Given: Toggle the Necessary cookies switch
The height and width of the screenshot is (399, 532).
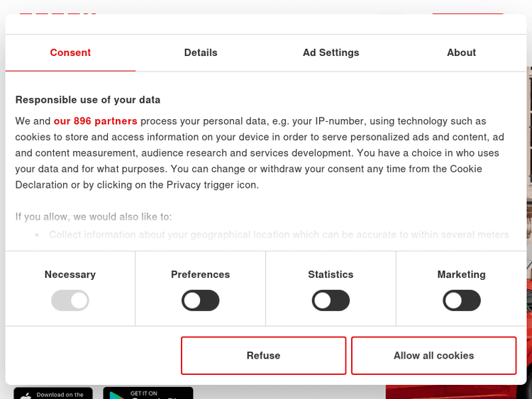Looking at the screenshot, I should tap(70, 300).
